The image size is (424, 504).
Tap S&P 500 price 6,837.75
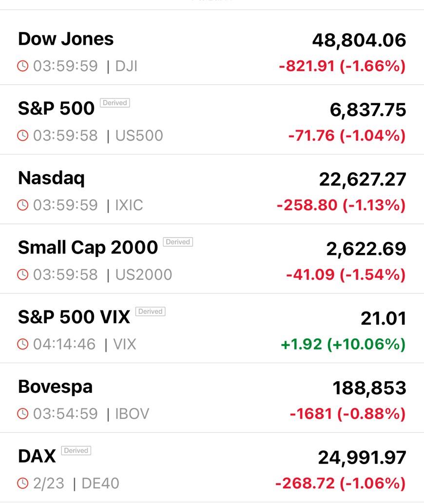click(368, 110)
